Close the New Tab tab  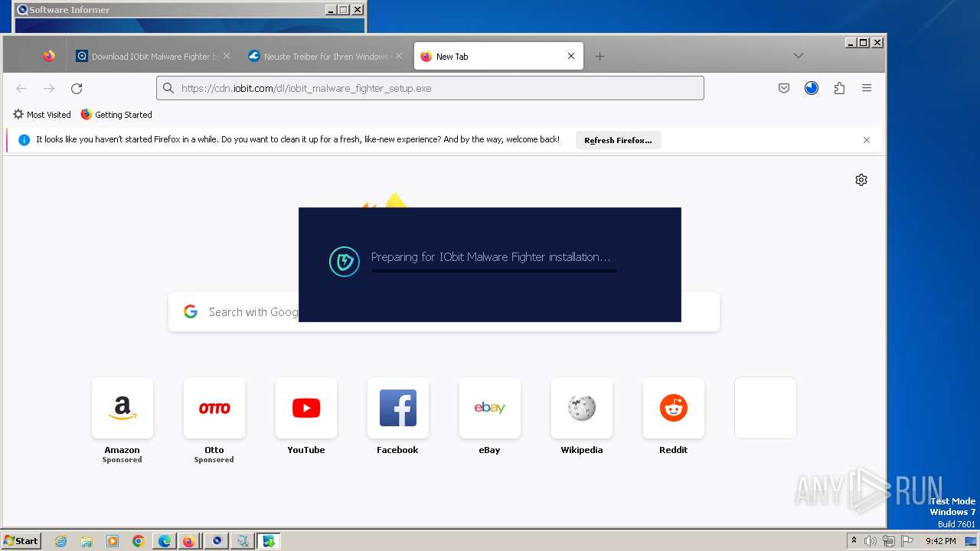[570, 56]
